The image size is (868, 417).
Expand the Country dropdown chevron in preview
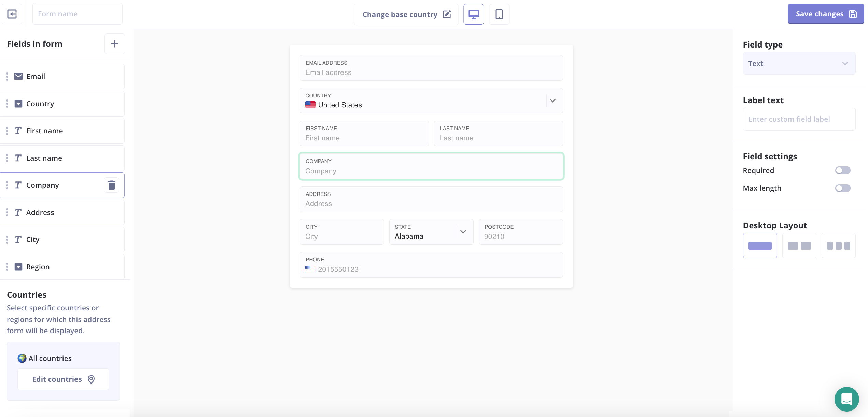click(x=552, y=100)
